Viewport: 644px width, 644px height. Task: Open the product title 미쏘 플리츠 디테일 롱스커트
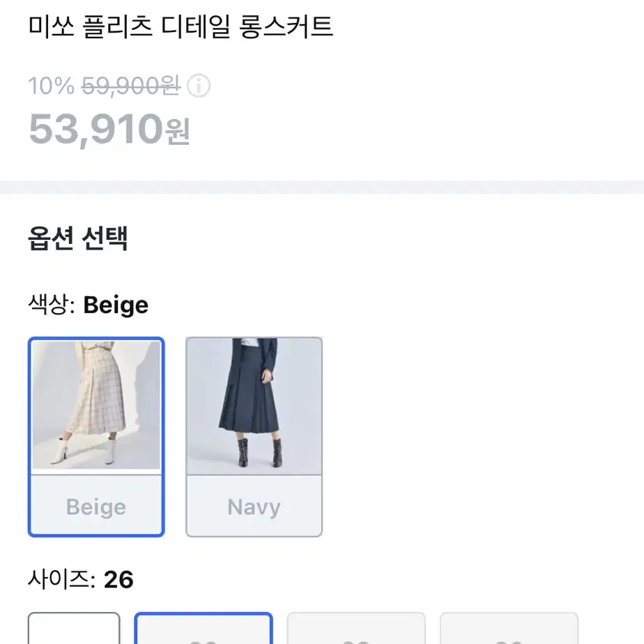click(181, 26)
